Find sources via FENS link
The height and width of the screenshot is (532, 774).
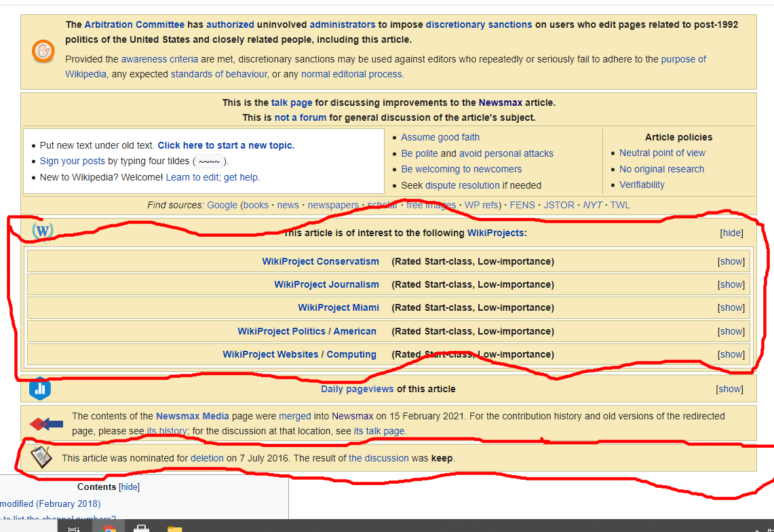coord(522,205)
